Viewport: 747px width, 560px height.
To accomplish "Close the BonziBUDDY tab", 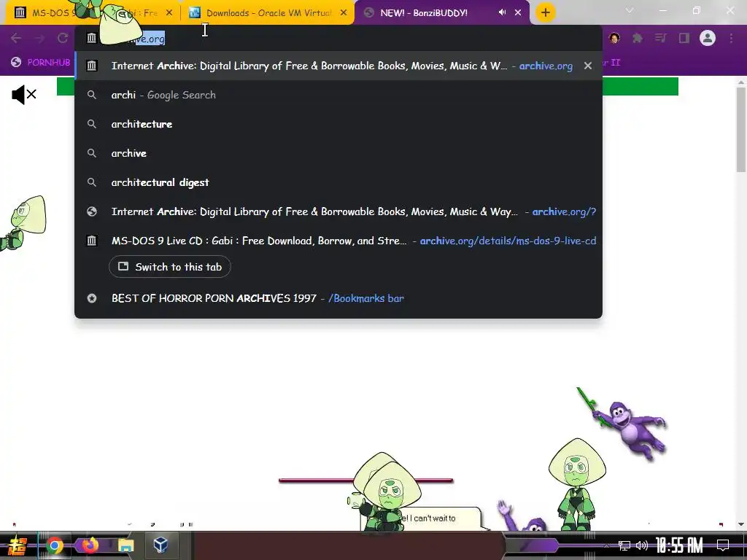I will pyautogui.click(x=518, y=13).
